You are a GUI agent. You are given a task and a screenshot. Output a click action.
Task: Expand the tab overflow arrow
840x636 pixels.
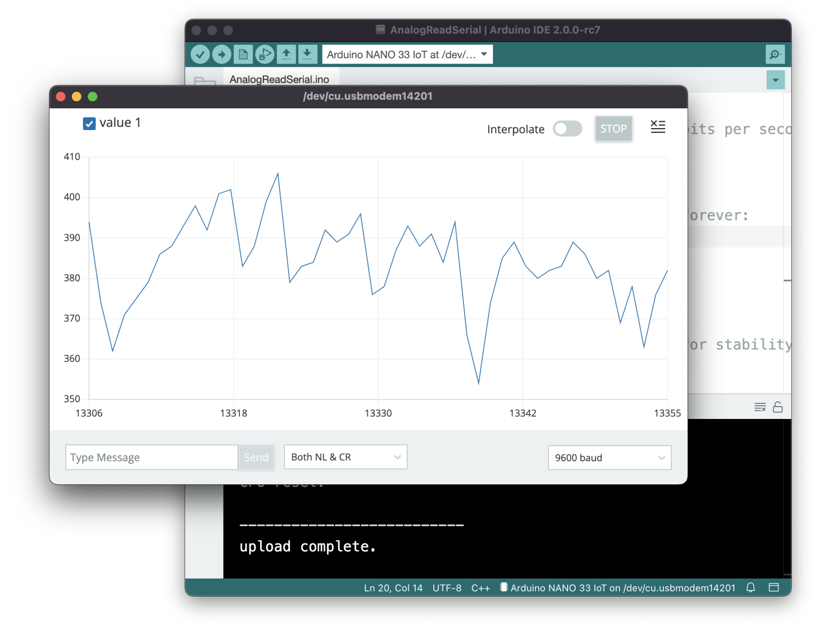775,80
